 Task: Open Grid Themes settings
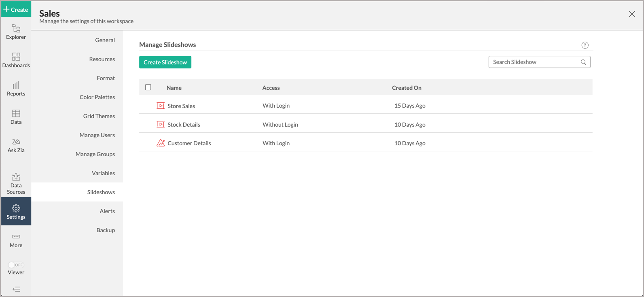99,116
